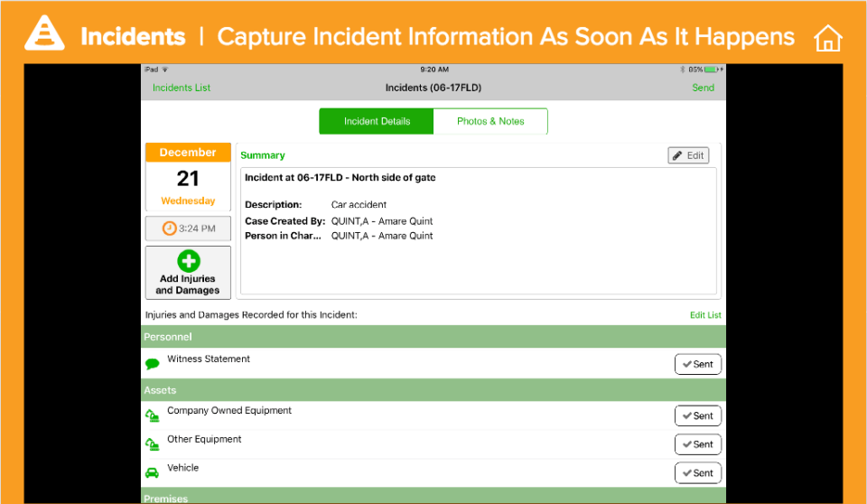The image size is (867, 504).
Task: Click the Company Owned Equipment excavator icon
Action: 152,415
